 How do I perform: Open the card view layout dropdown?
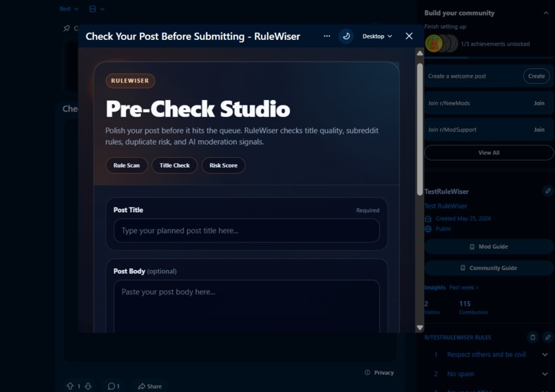[x=96, y=9]
